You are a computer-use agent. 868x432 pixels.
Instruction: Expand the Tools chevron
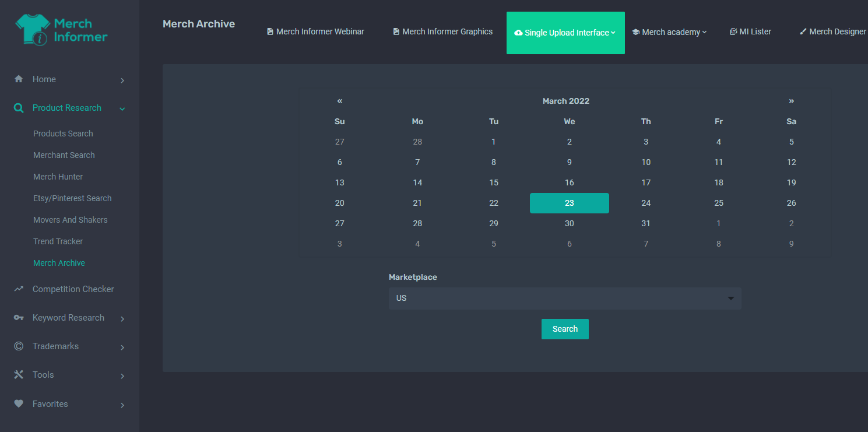(x=122, y=376)
